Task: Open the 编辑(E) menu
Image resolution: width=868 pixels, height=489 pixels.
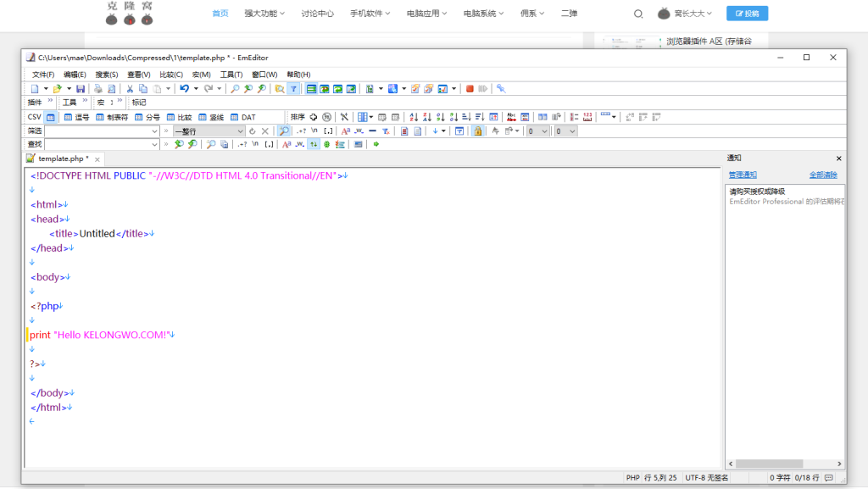Action: click(x=75, y=75)
